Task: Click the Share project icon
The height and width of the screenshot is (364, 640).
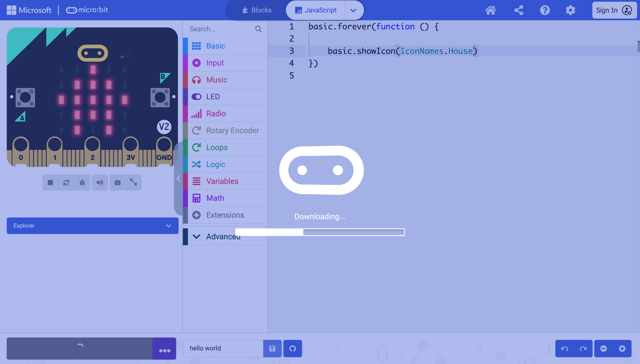Action: [x=519, y=10]
